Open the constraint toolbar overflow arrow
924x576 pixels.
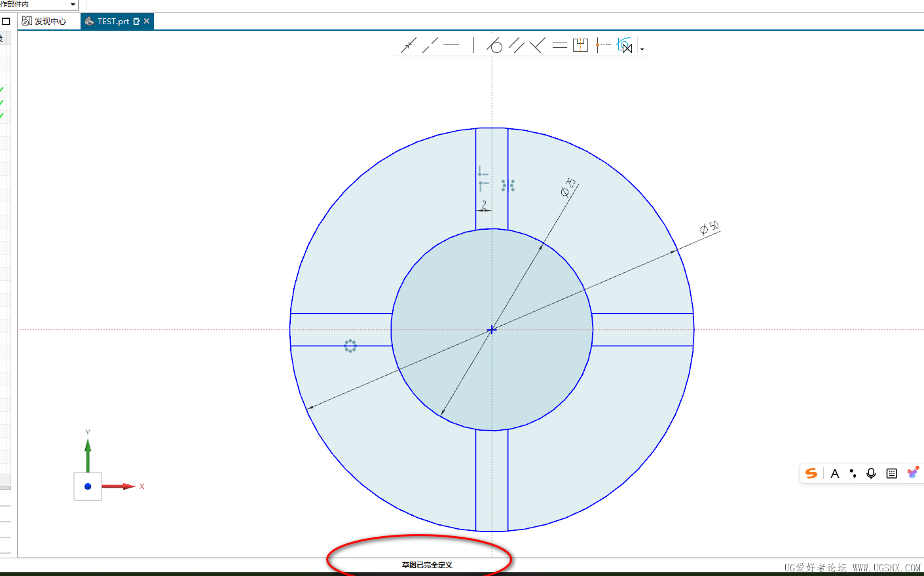(x=642, y=49)
